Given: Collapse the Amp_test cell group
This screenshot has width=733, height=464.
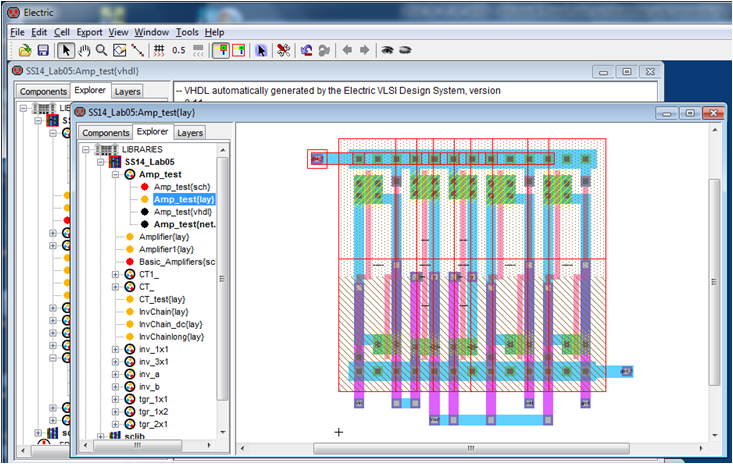Looking at the screenshot, I should coord(115,174).
